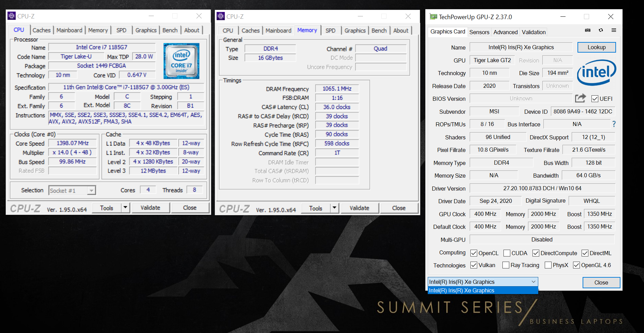Click Validate button in middle CPU-Z
Viewport: 644px width, 333px height.
(359, 208)
